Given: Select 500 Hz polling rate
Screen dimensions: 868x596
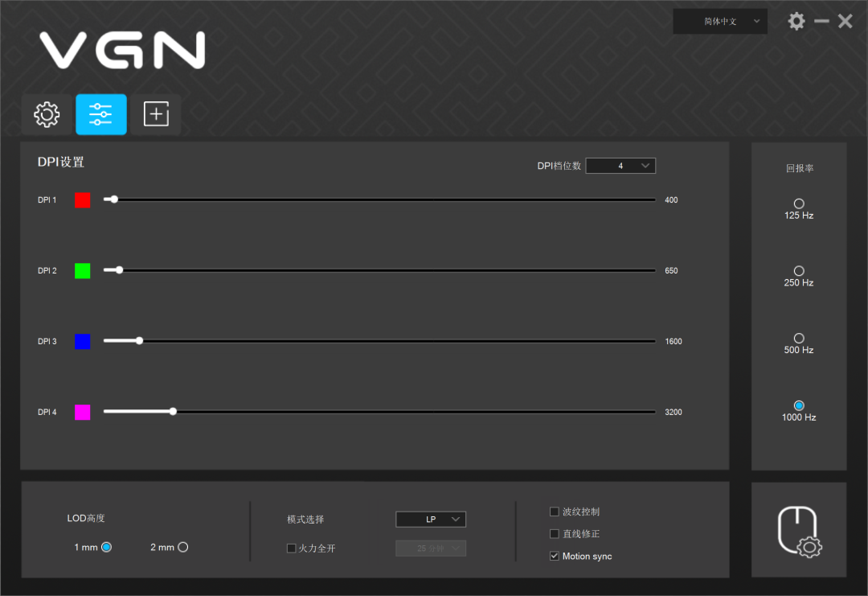Looking at the screenshot, I should (x=799, y=338).
